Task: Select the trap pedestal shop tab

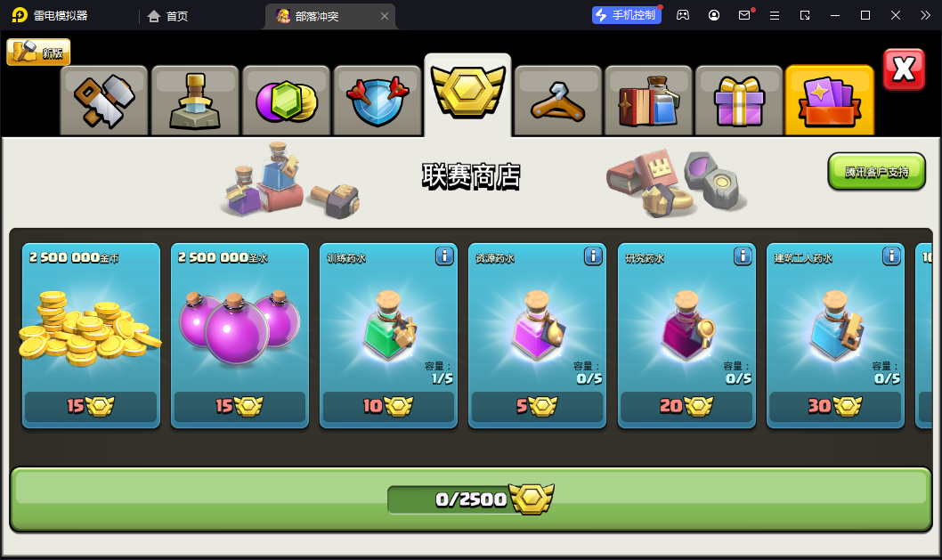Action: [195, 101]
